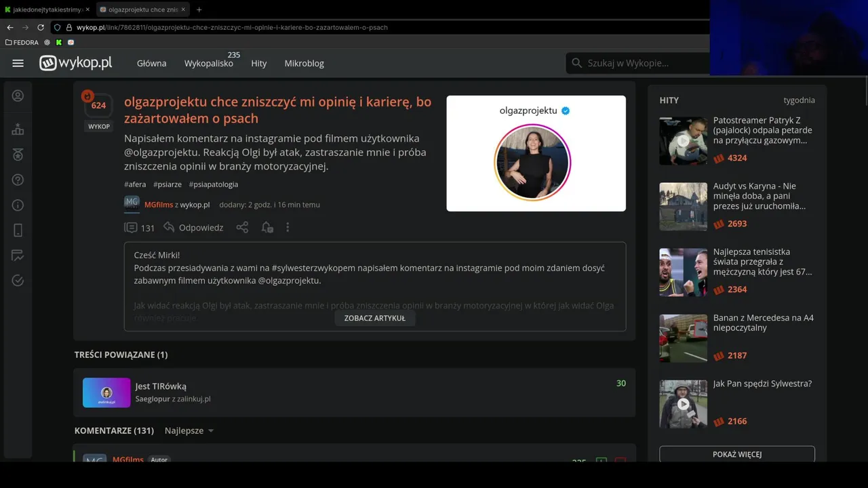Screen dimensions: 868x488
Task: Open the related link Jest TIRówką
Action: pyautogui.click(x=161, y=386)
